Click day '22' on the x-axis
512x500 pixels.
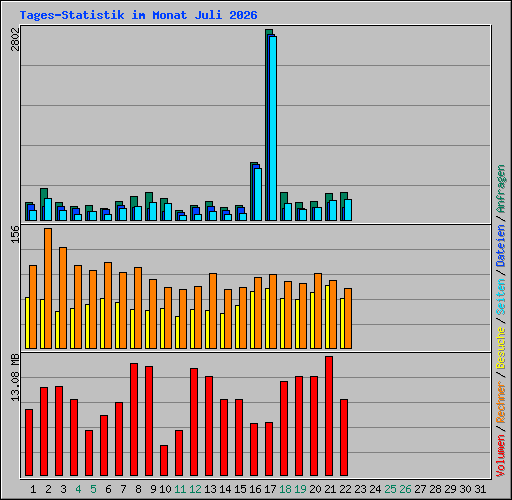[x=345, y=489]
